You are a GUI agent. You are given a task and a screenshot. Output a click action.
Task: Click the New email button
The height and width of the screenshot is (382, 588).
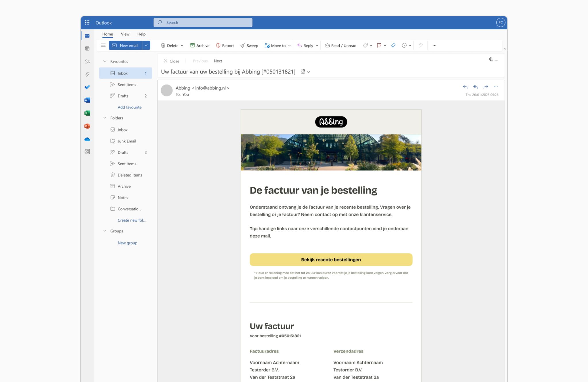pyautogui.click(x=125, y=45)
